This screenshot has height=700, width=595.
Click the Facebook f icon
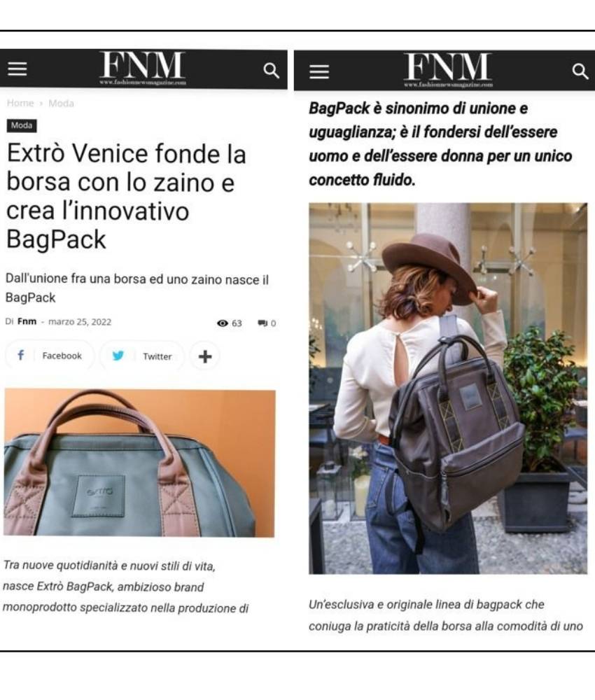[x=20, y=356]
